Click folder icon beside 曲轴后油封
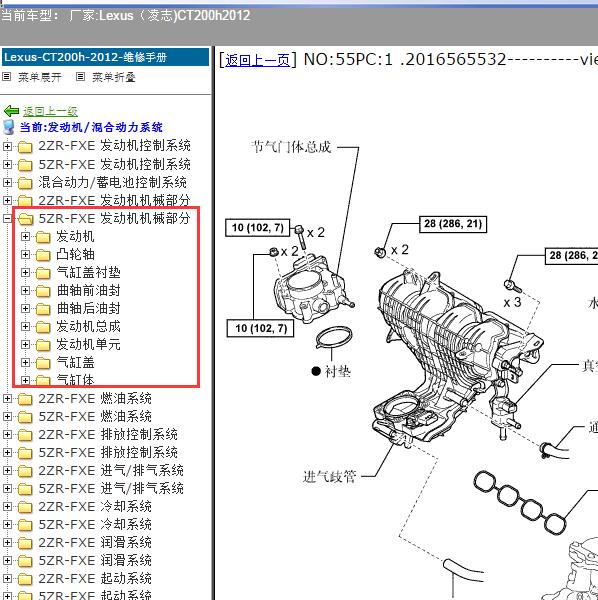The width and height of the screenshot is (598, 600). pyautogui.click(x=43, y=309)
